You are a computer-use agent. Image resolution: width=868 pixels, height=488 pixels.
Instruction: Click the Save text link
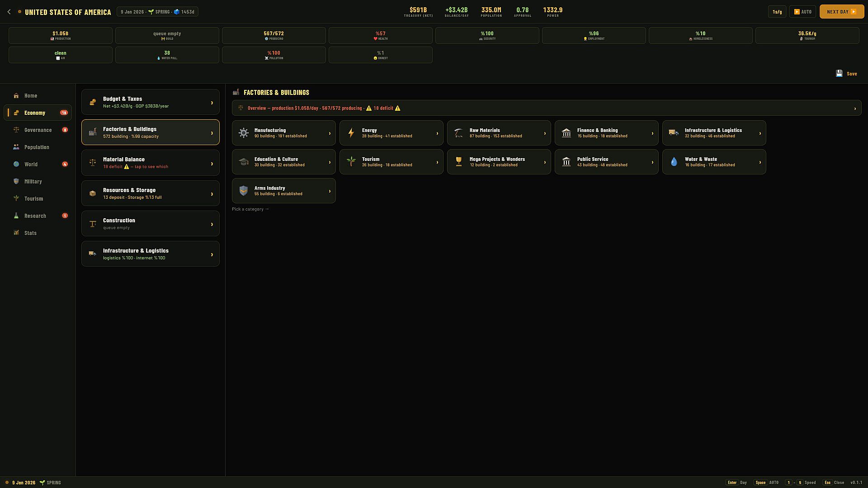coord(852,74)
